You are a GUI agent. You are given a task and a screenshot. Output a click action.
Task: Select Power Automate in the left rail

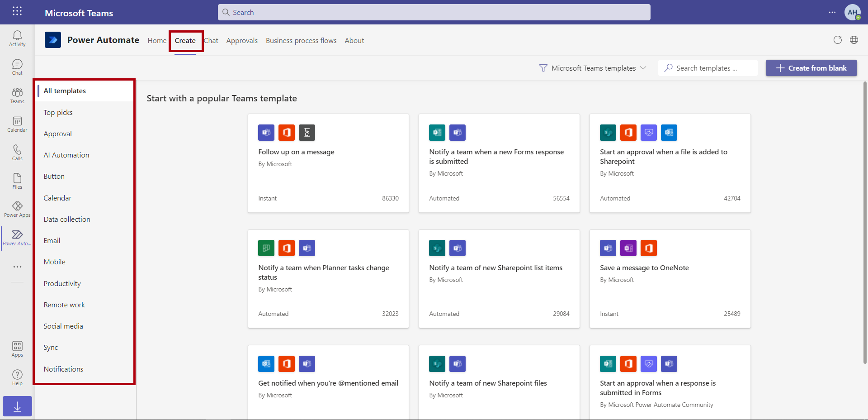17,238
